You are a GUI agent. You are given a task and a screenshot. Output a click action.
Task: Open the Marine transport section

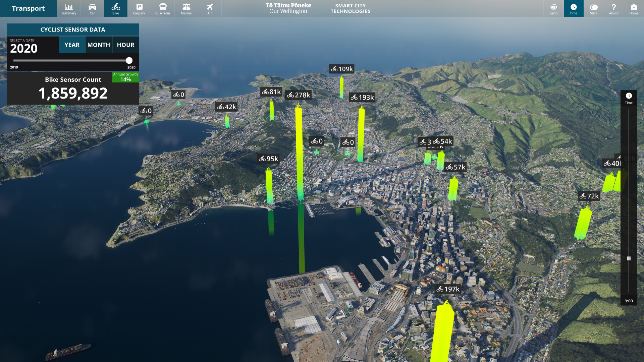(x=186, y=8)
